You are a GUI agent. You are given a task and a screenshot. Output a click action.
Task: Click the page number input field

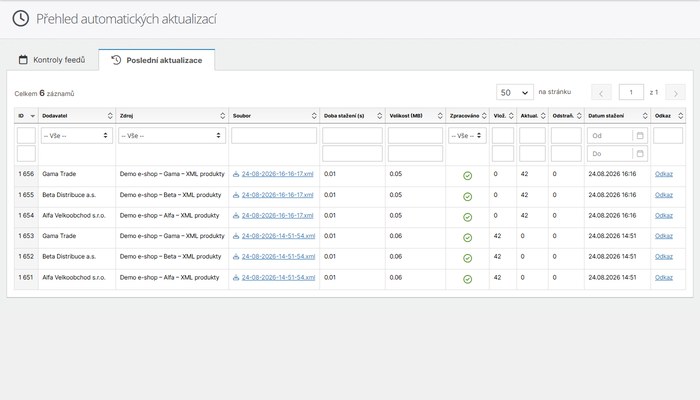point(631,92)
